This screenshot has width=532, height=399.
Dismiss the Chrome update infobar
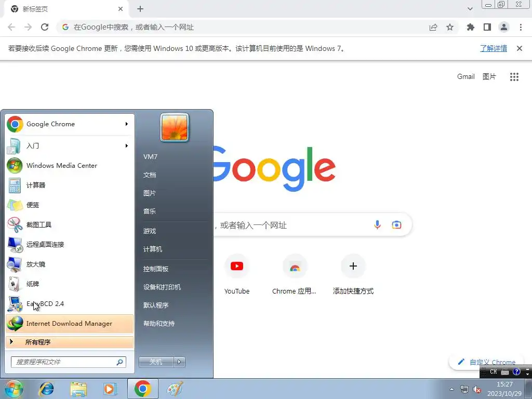tap(520, 48)
